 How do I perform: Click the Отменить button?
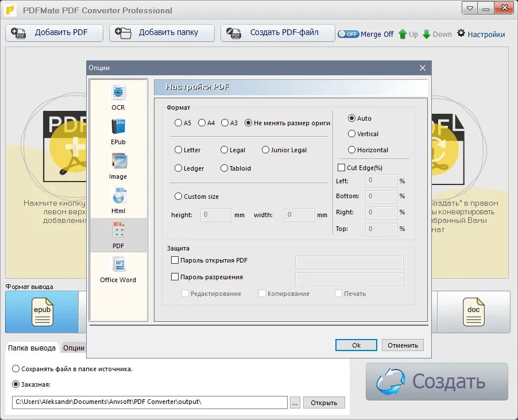pos(403,345)
